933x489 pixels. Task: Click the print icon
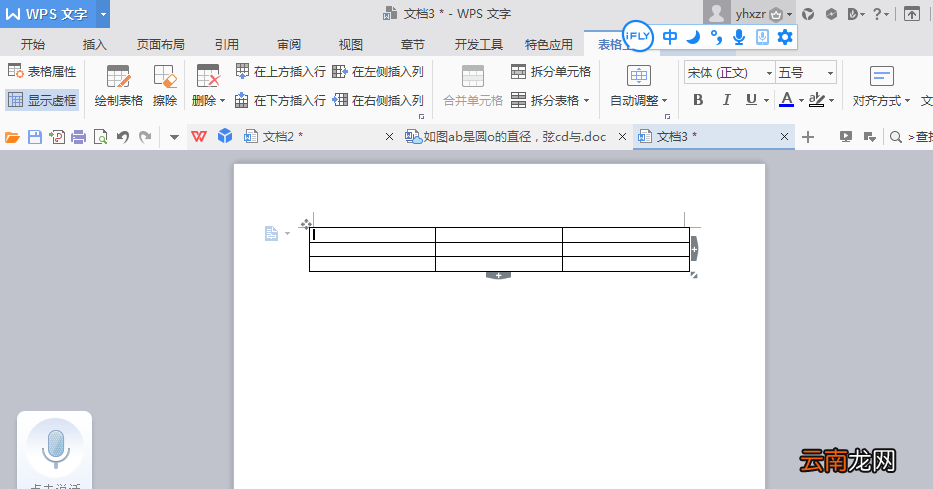[x=79, y=137]
